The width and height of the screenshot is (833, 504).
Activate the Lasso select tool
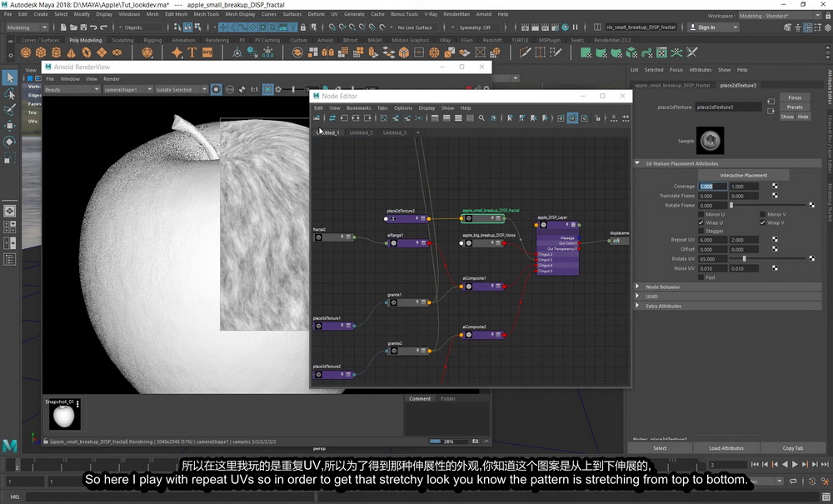point(9,94)
